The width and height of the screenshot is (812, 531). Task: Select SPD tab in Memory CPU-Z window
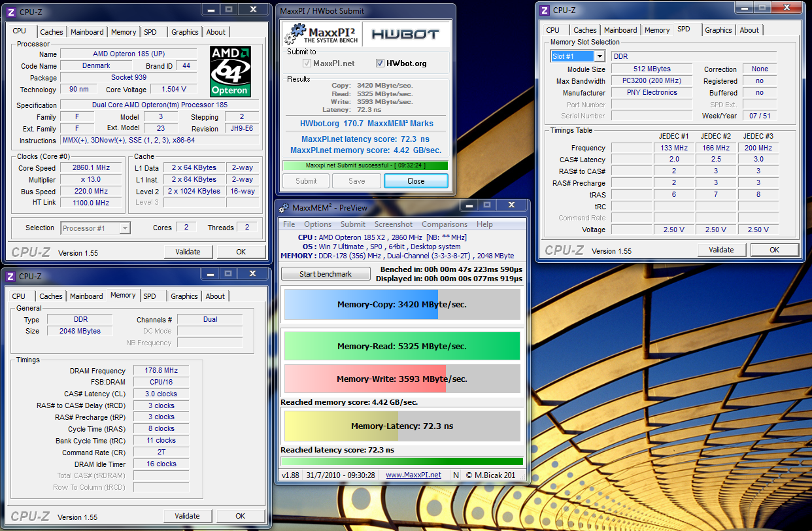click(150, 296)
